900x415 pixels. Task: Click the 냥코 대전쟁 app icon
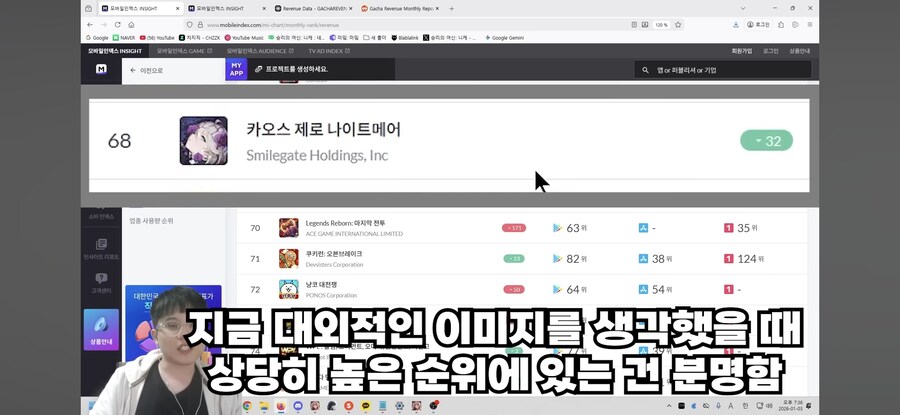point(289,289)
